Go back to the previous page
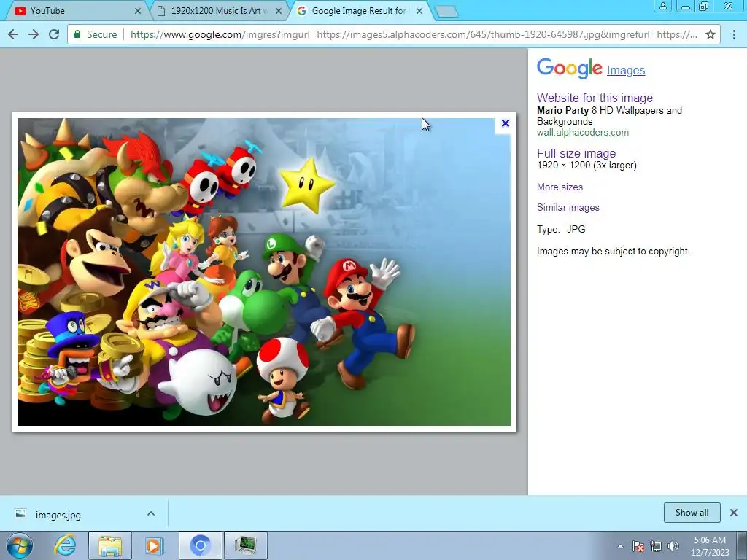 (13, 34)
